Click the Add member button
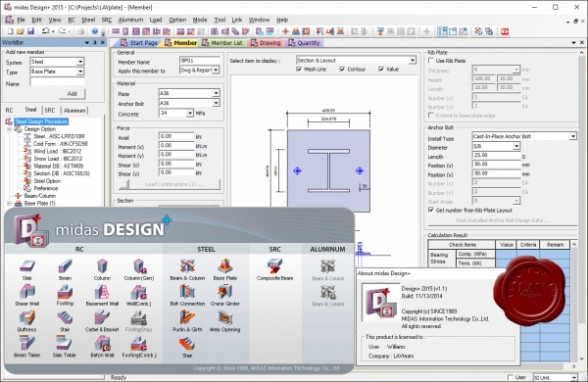Viewport: 588px width, 382px height. tap(72, 94)
